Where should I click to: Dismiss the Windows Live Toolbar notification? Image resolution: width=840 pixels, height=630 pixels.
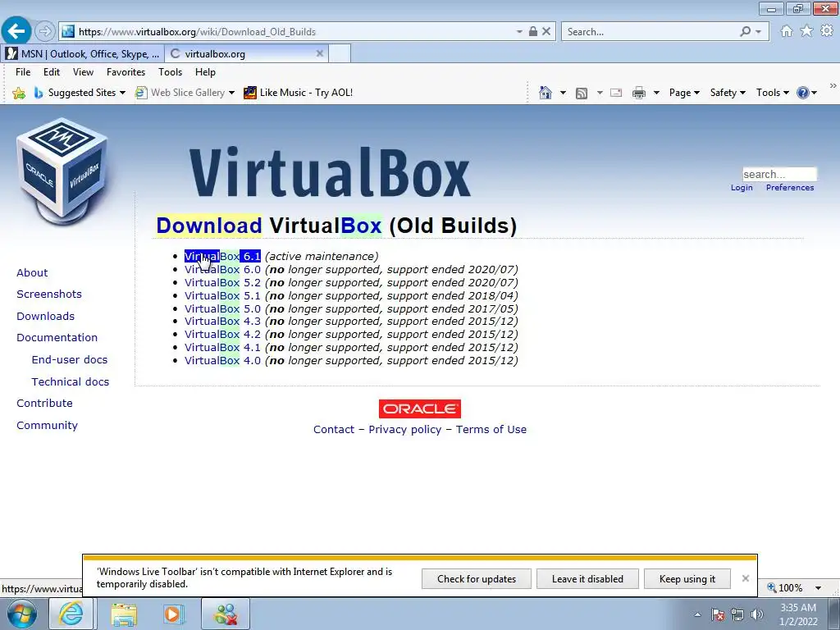[745, 578]
